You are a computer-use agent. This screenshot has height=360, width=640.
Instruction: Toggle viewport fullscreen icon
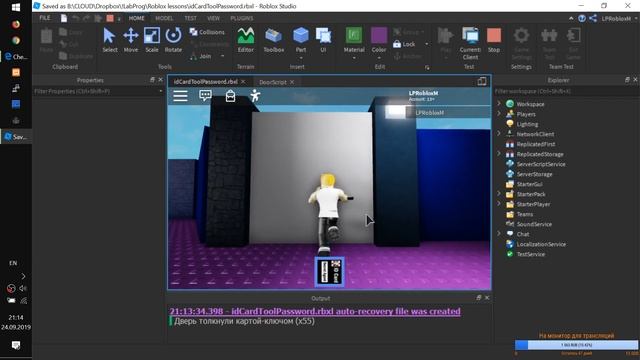coord(482,81)
